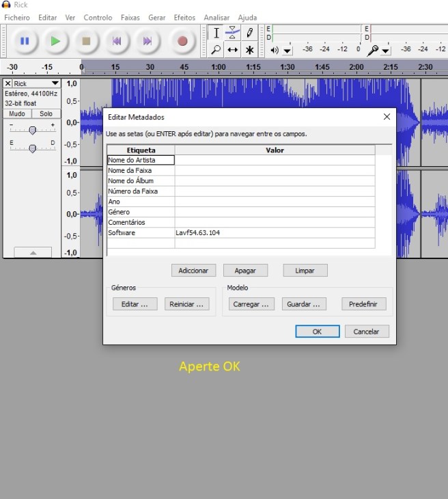This screenshot has height=499, width=448.
Task: Open the Rick track name dropdown
Action: [x=55, y=83]
